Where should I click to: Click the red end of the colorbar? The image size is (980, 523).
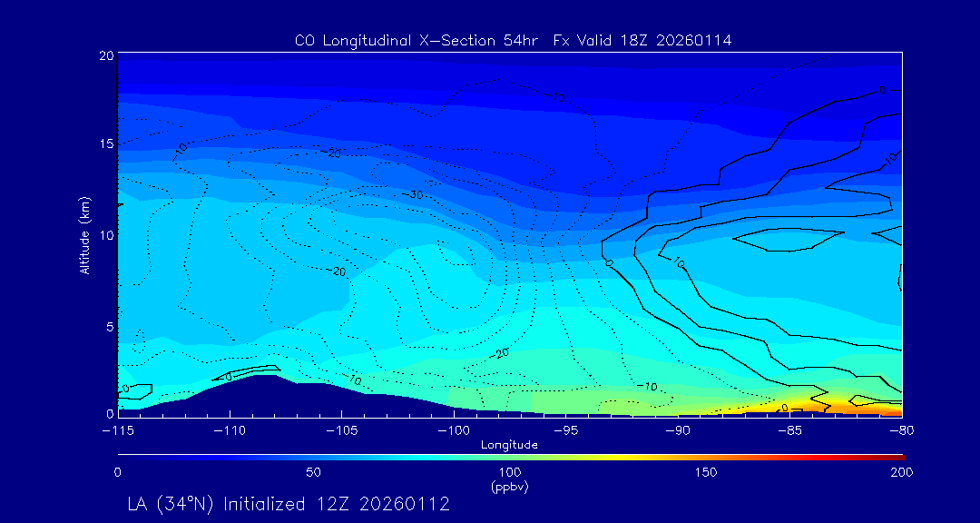click(x=898, y=456)
